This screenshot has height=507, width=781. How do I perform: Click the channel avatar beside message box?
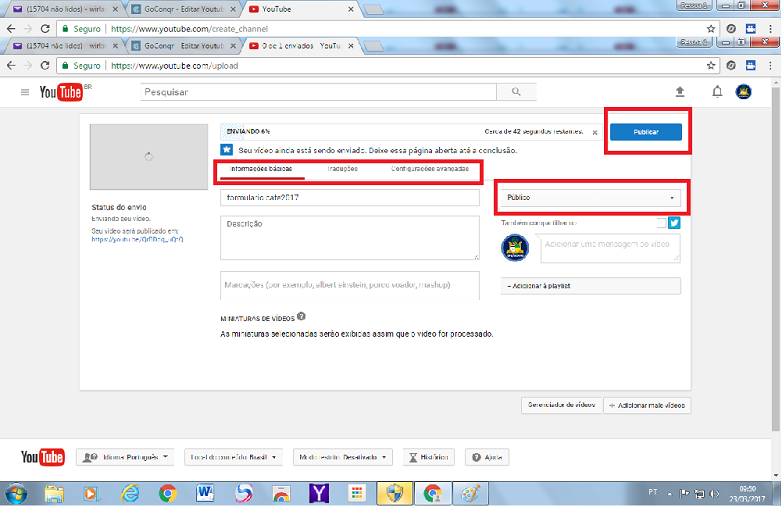click(515, 248)
